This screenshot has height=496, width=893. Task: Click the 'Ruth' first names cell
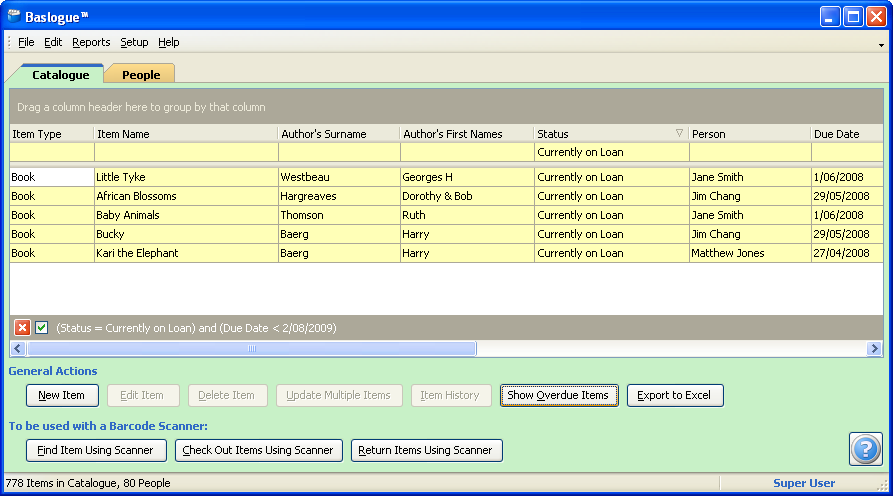[468, 215]
